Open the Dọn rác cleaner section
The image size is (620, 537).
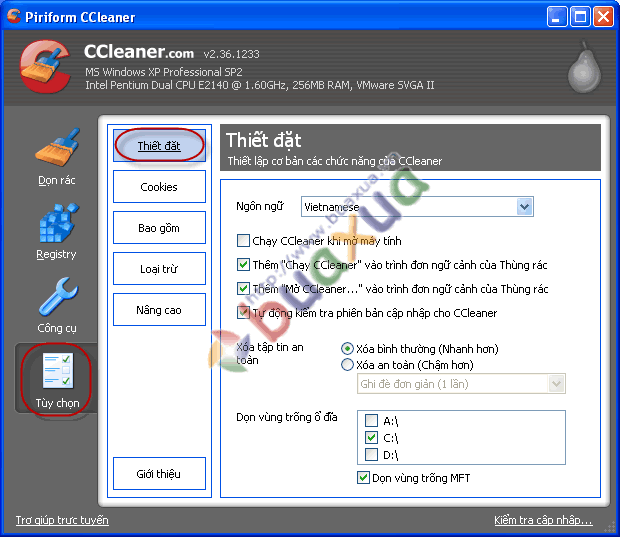tap(57, 157)
